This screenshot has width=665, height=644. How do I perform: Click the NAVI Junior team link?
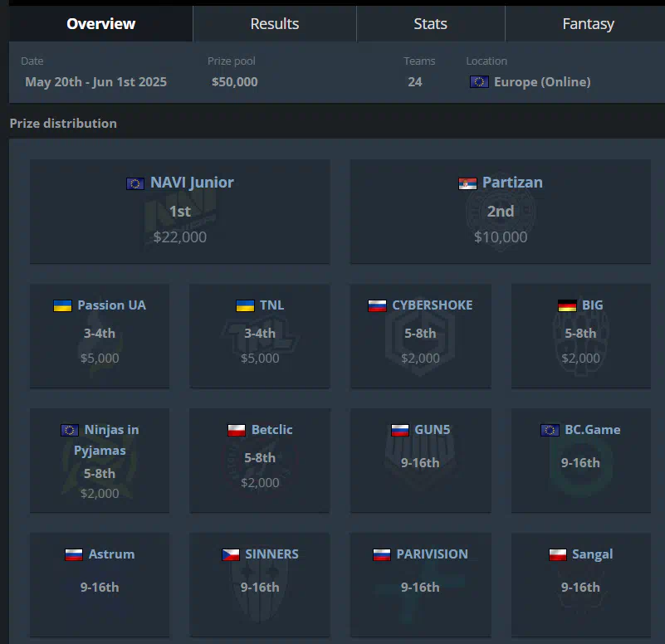pos(192,183)
